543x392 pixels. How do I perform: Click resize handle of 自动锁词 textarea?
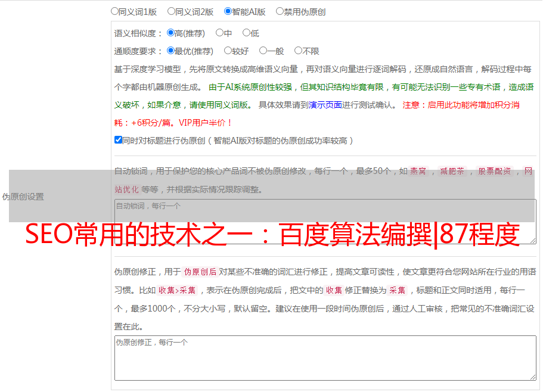(x=533, y=241)
